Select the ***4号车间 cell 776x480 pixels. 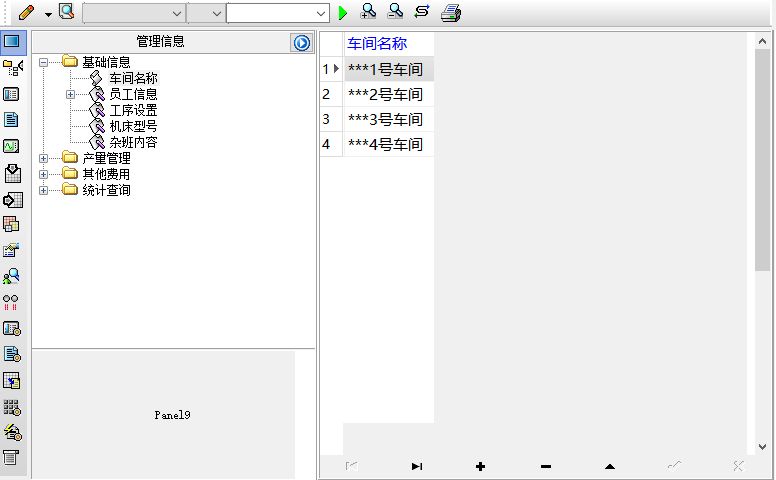(x=388, y=144)
